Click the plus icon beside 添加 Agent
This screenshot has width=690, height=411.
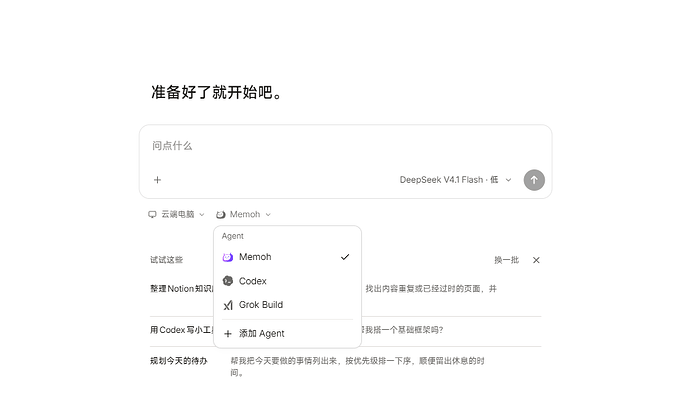(228, 334)
